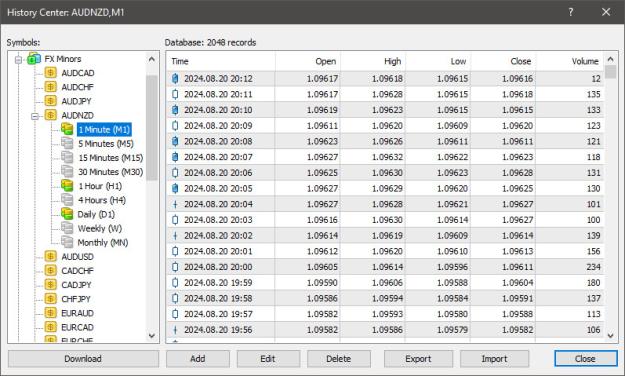Click the 1 Minute (M1) database icon
625x376 pixels.
67,129
